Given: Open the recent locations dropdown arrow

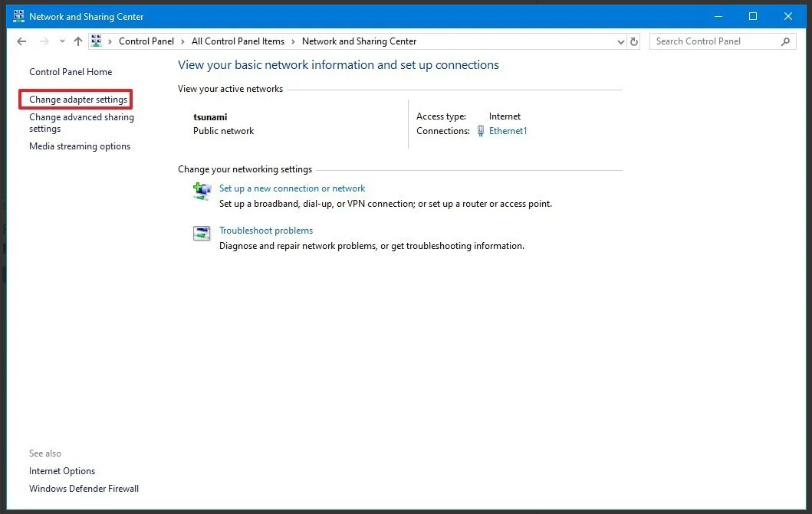Looking at the screenshot, I should click(62, 41).
